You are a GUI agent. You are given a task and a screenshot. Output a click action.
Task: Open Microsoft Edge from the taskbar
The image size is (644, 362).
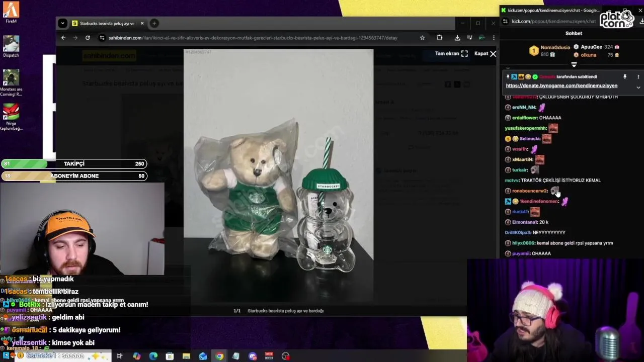pos(153,356)
